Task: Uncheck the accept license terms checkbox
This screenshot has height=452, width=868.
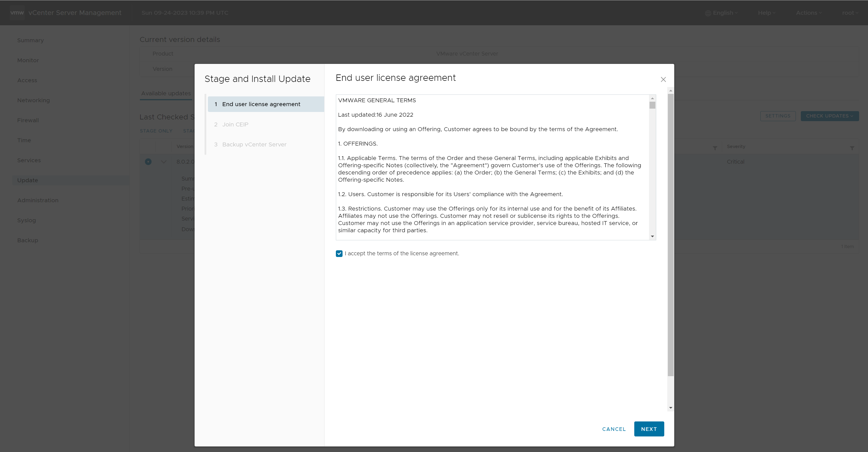Action: tap(339, 254)
